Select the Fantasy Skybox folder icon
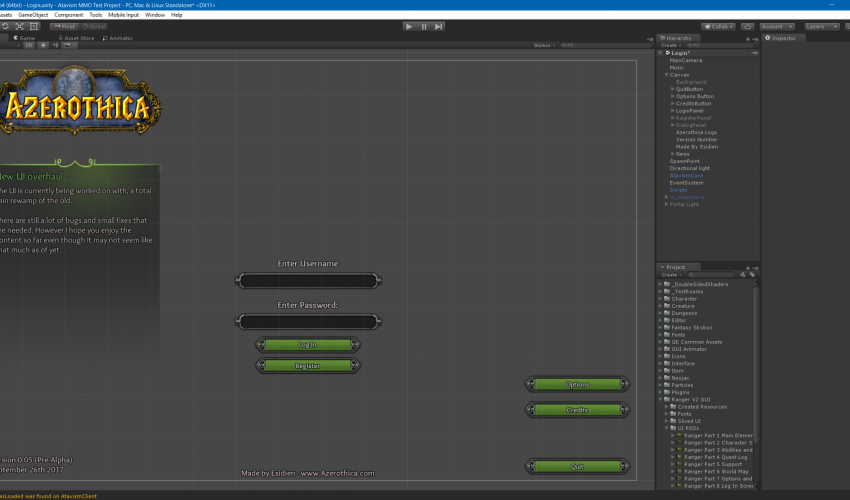 [x=667, y=328]
